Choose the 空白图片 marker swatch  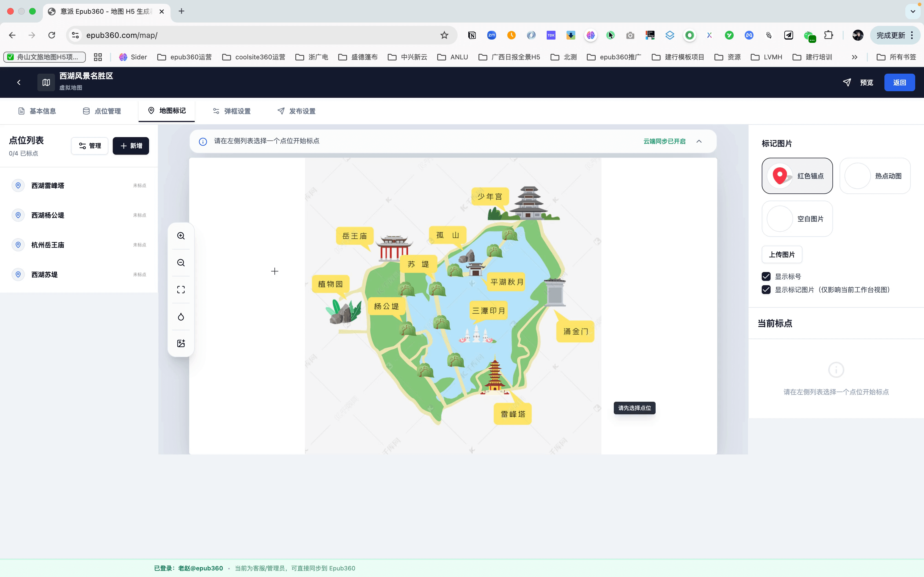point(797,219)
